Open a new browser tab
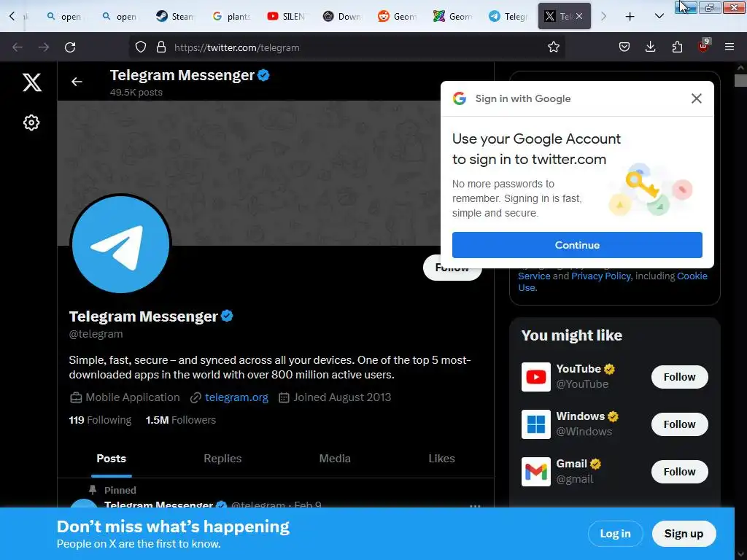 pyautogui.click(x=630, y=17)
